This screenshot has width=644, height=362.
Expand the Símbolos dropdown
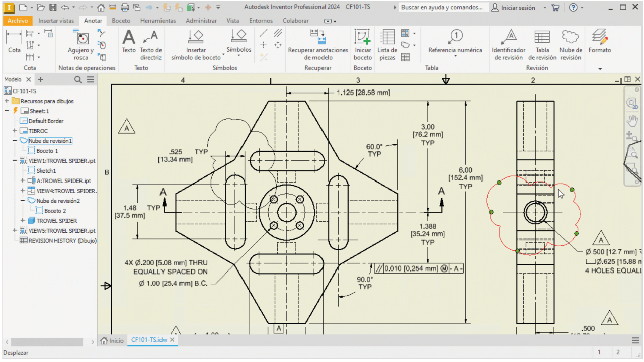(238, 55)
